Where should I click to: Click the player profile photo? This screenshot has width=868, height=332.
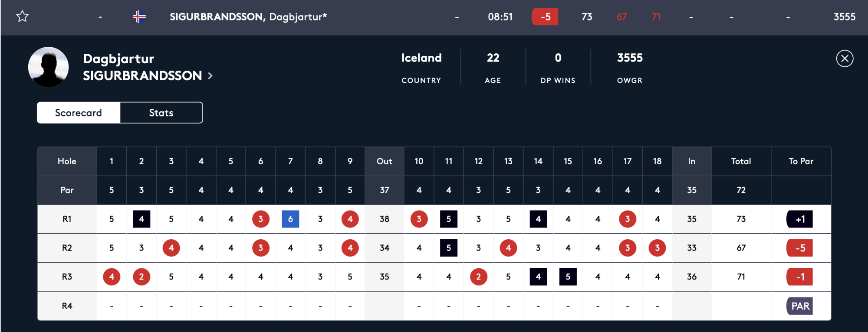point(48,67)
